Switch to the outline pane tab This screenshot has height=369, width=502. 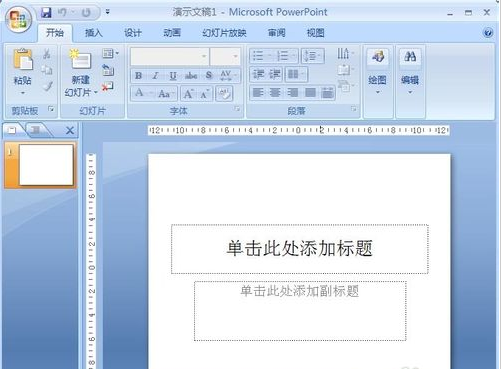pyautogui.click(x=35, y=130)
